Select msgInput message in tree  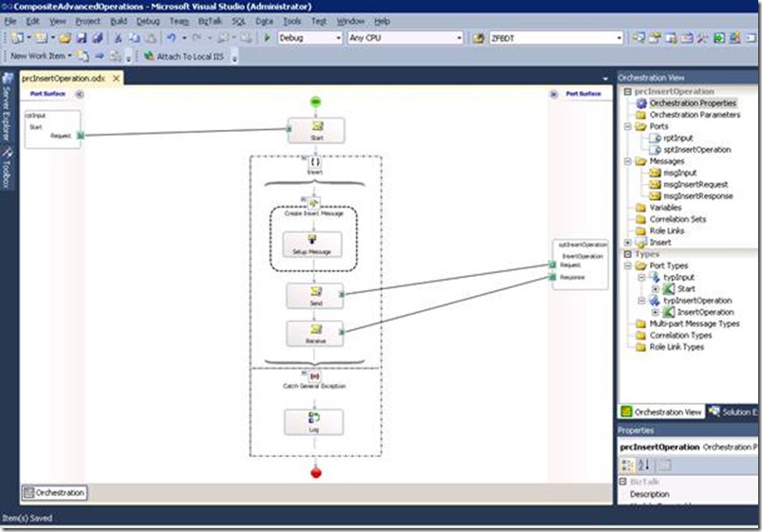click(679, 173)
